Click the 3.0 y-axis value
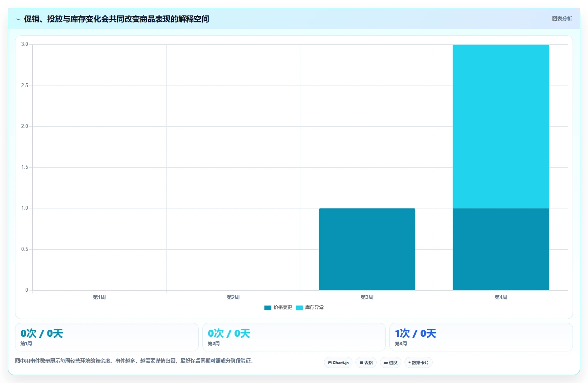 [25, 44]
